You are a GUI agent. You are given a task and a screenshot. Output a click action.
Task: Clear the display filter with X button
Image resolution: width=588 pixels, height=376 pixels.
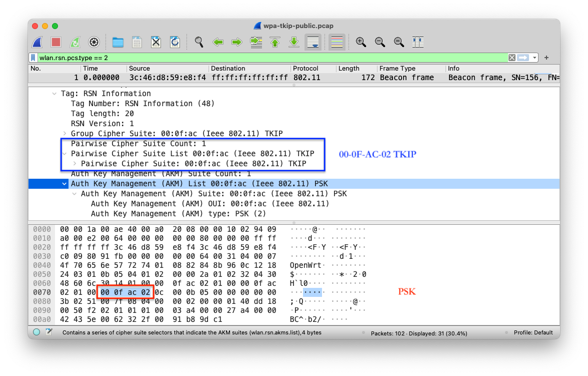(x=512, y=58)
